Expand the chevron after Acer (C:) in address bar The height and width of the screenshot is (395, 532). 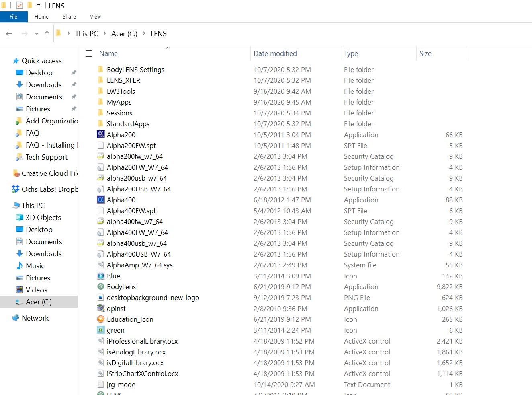[144, 33]
